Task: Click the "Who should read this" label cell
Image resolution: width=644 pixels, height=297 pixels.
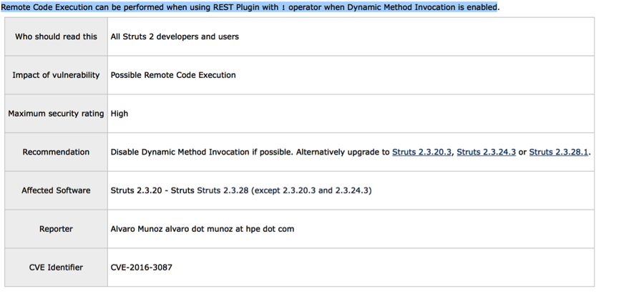Action: pos(56,36)
